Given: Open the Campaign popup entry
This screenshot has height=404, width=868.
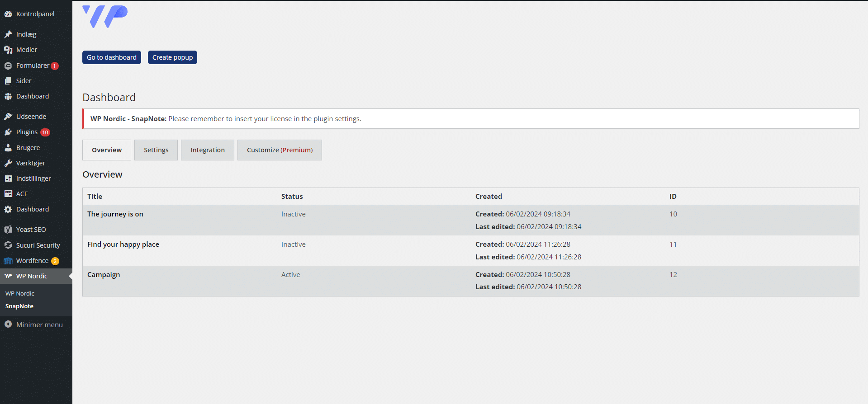Looking at the screenshot, I should 104,275.
